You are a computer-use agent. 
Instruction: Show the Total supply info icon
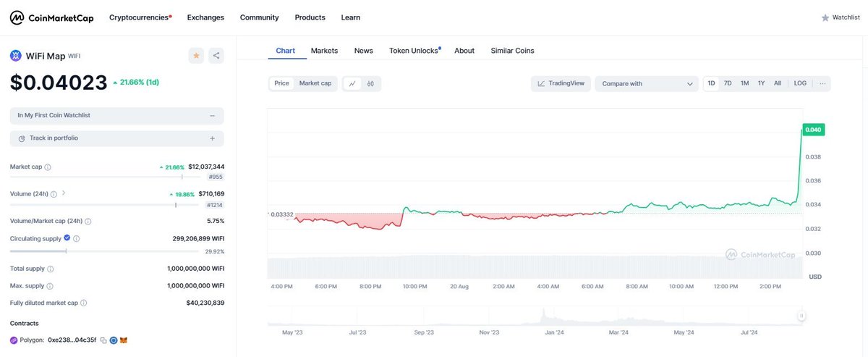coord(51,269)
